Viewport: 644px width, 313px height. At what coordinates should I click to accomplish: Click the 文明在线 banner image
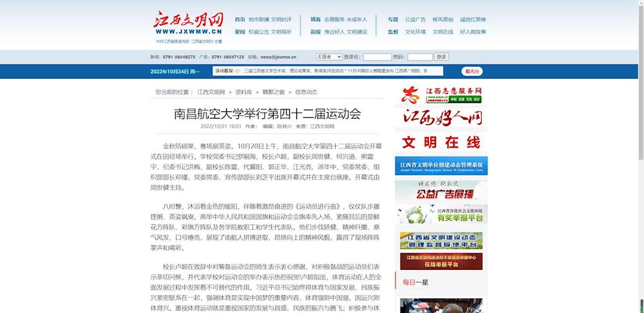tap(441, 142)
